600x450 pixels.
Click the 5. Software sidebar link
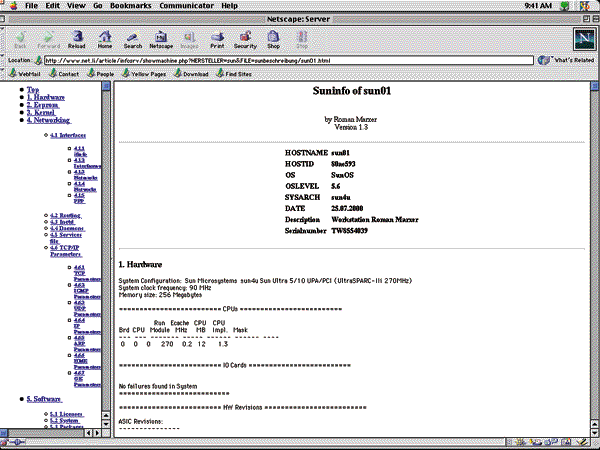45,399
